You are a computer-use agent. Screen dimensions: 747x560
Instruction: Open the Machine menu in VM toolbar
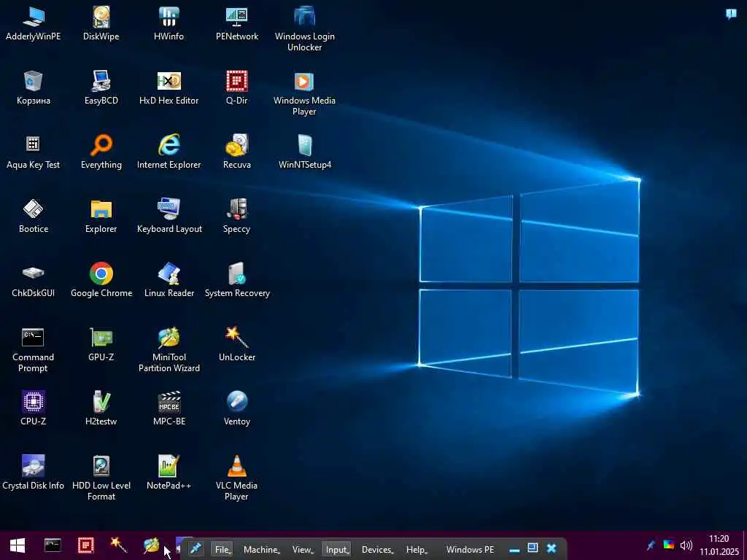[x=262, y=550]
